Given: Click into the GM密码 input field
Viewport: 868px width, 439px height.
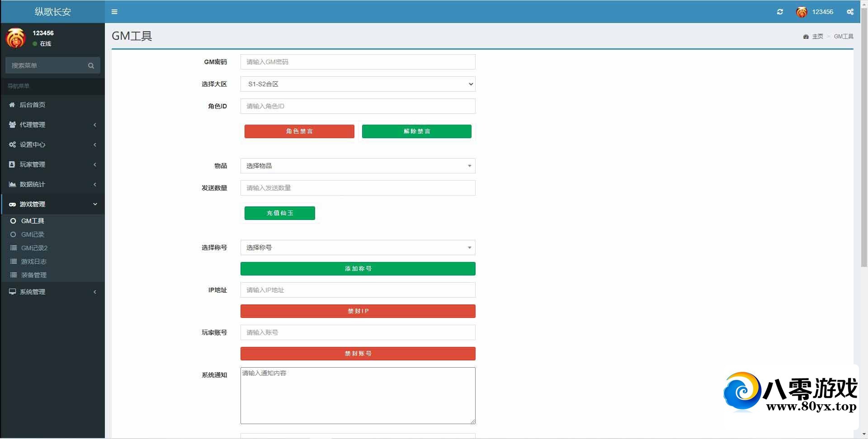Looking at the screenshot, I should [x=358, y=62].
